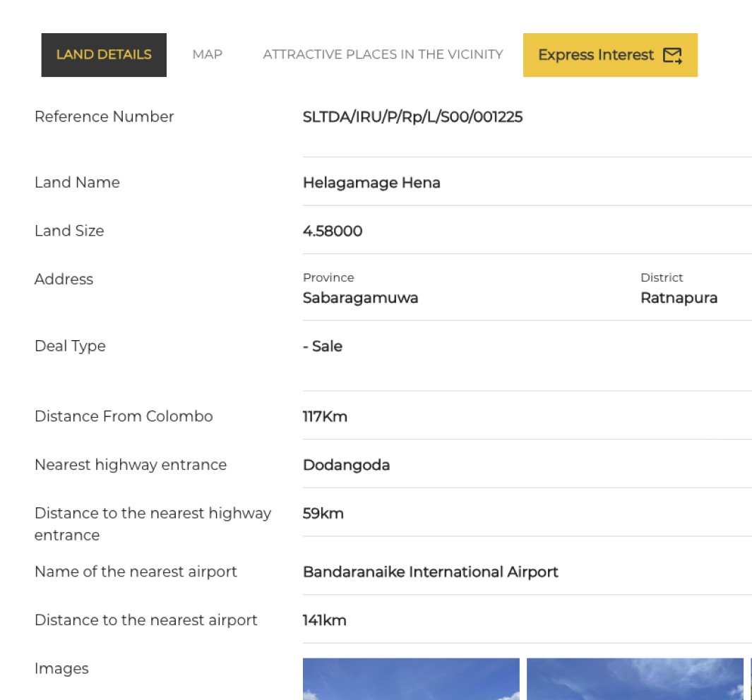
Task: Click the reference number SLTDA/IRU/P/Rp/L/S00/001225
Action: (x=412, y=117)
